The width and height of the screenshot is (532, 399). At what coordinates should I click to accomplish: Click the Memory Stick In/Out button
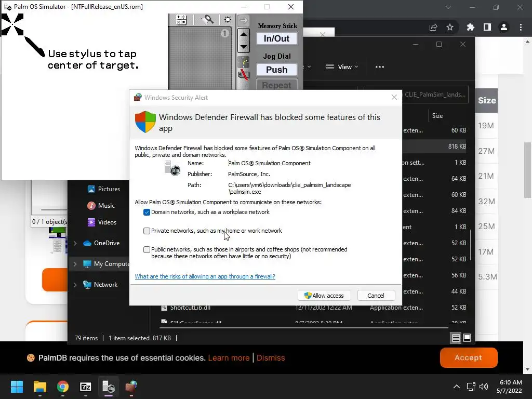[x=276, y=38]
